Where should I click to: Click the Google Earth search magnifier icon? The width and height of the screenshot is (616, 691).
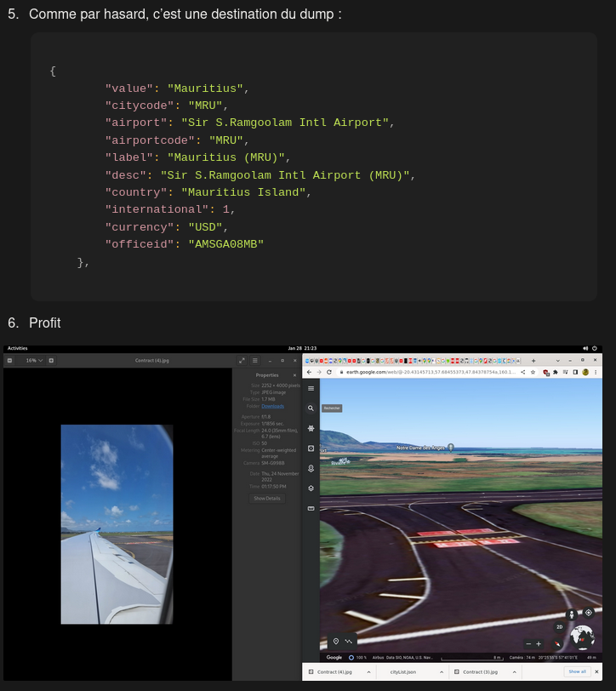(311, 408)
